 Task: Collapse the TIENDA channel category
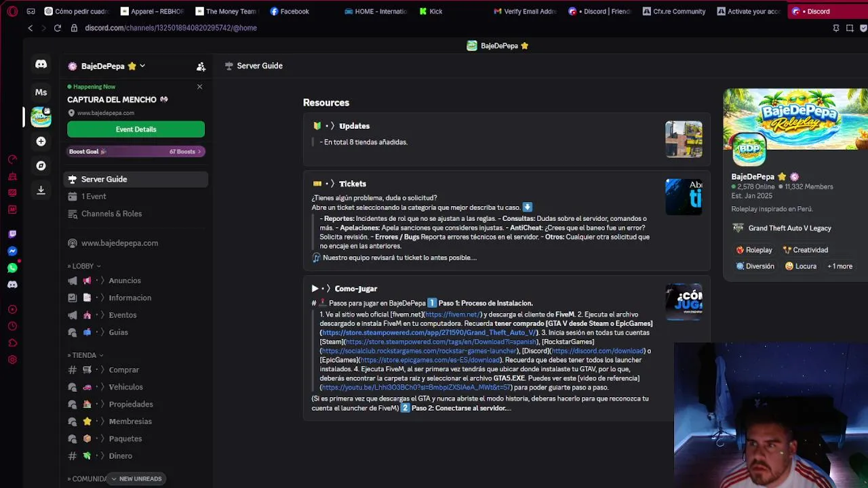pos(85,355)
